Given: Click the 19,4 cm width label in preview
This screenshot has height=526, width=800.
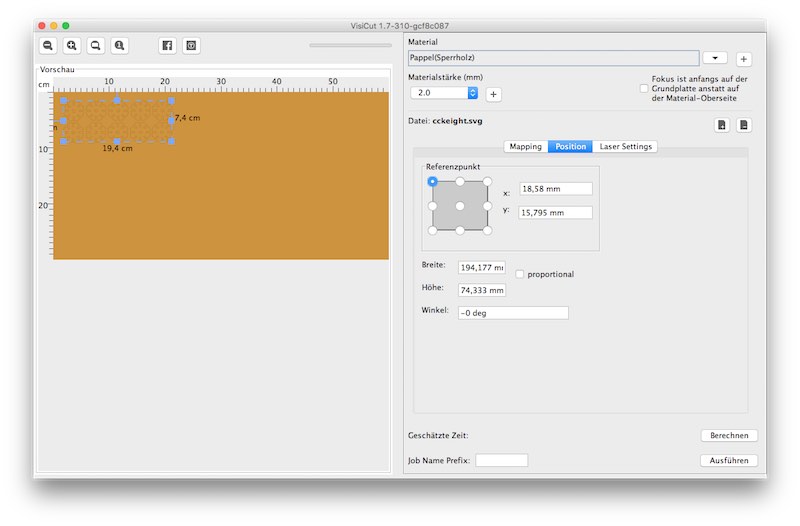Looking at the screenshot, I should tap(117, 148).
